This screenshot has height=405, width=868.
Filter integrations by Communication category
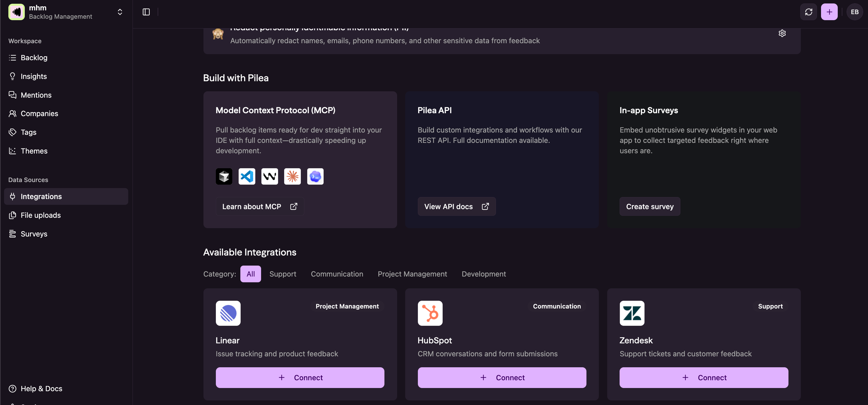coord(337,274)
